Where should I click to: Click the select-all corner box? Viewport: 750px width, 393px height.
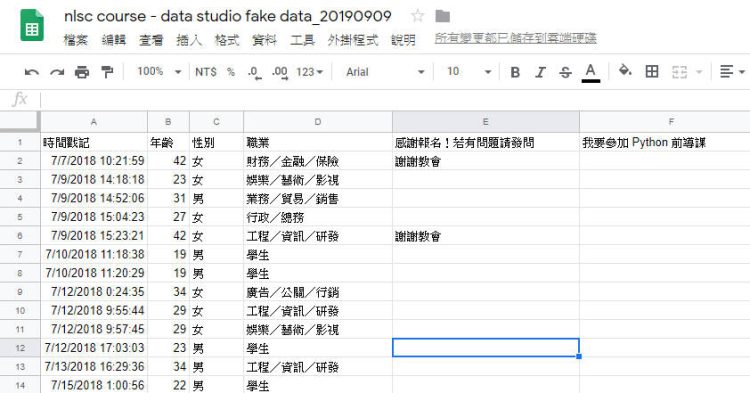[20, 121]
